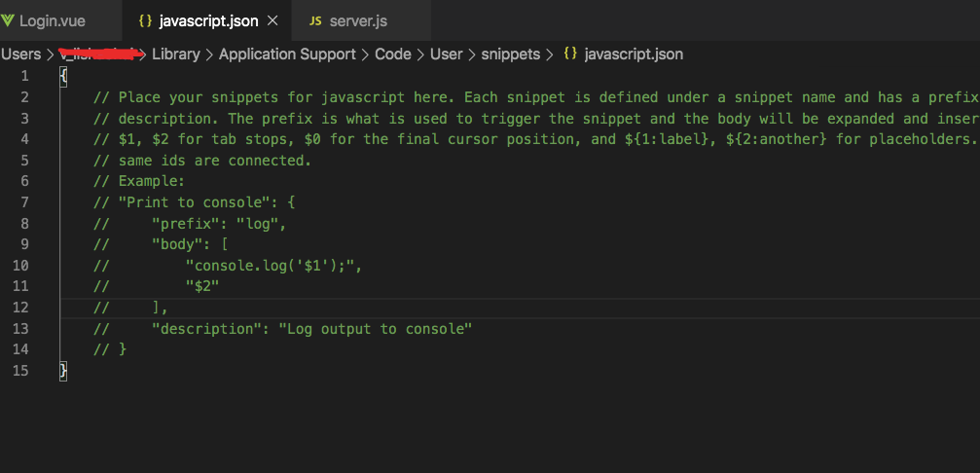The image size is (980, 473).
Task: Click the javascript.json breadcrumb file name
Action: (x=634, y=55)
